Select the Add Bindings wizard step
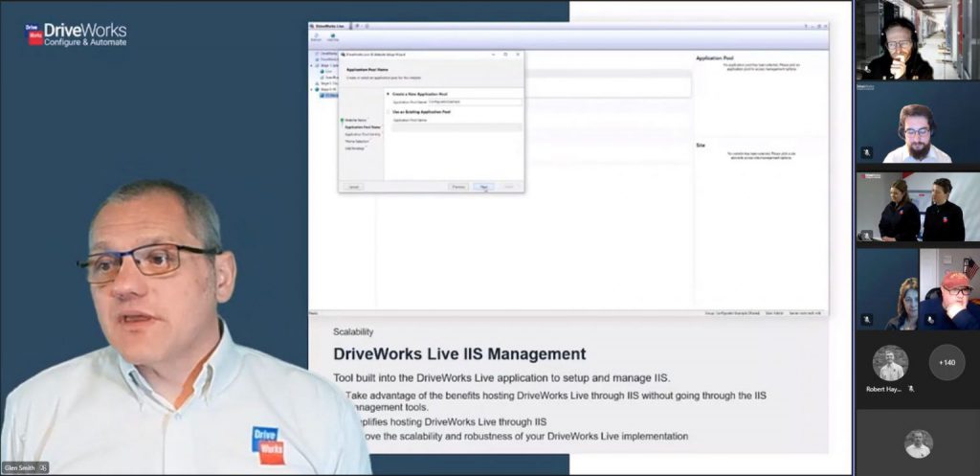The width and height of the screenshot is (980, 476). 354,148
